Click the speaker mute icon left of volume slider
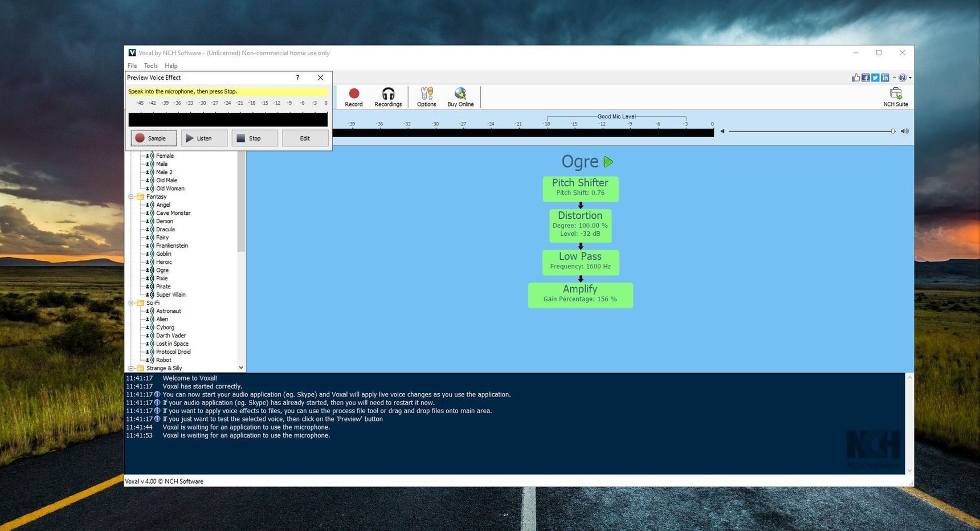980x531 pixels. (x=722, y=131)
